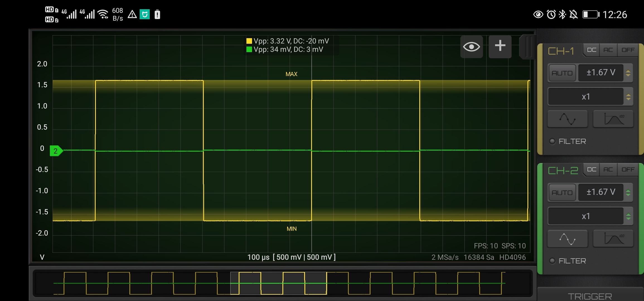Tap the green legend color square
Image resolution: width=644 pixels, height=301 pixels.
pos(249,50)
